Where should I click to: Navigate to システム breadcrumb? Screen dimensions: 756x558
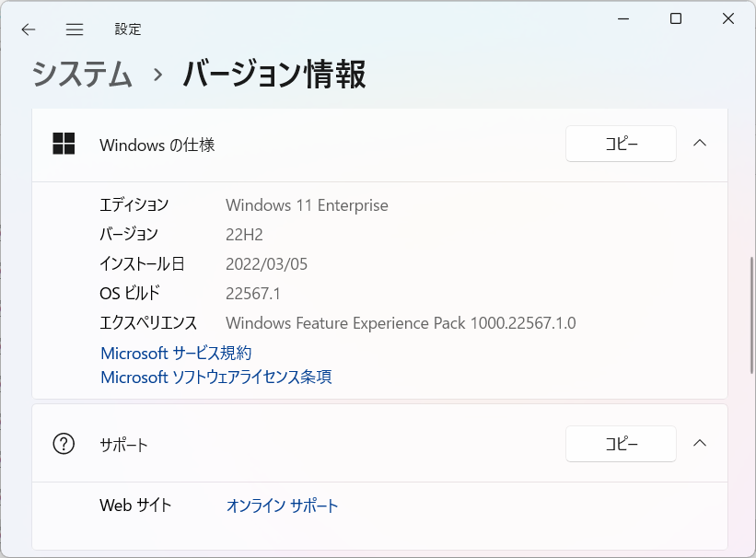82,75
